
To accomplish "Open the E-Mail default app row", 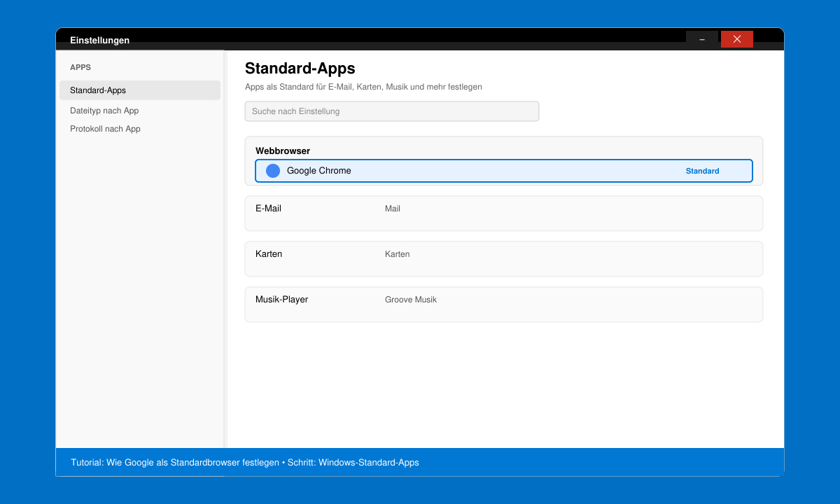I will [x=504, y=213].
